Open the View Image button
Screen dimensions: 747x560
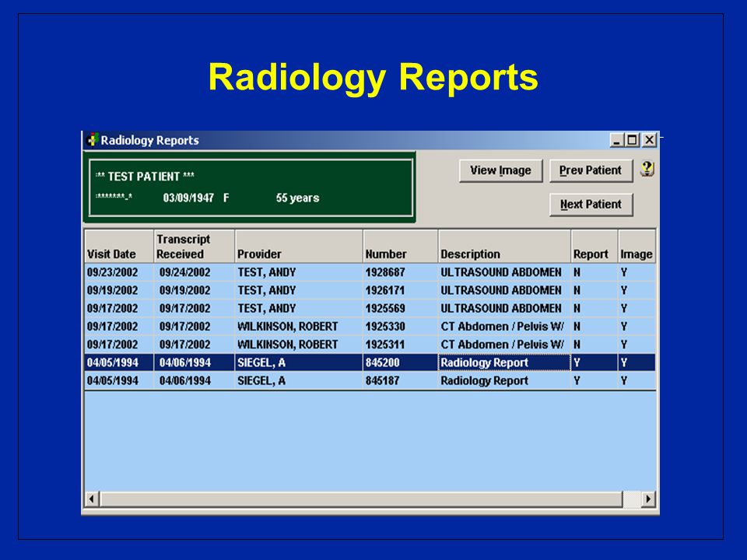pyautogui.click(x=500, y=170)
